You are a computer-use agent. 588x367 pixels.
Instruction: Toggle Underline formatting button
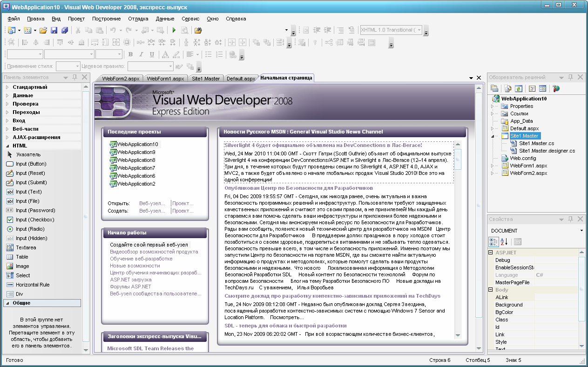click(152, 54)
